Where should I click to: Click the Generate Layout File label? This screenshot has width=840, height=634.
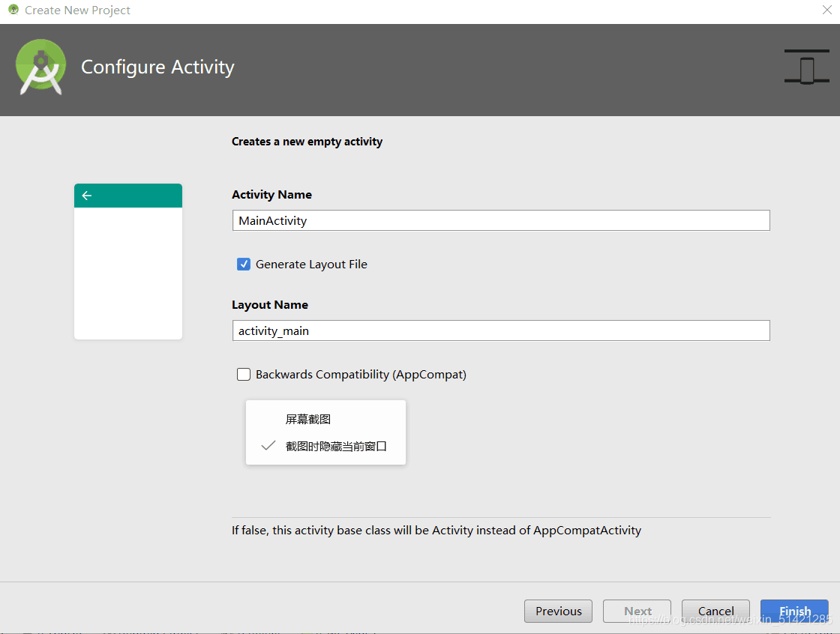click(x=311, y=265)
